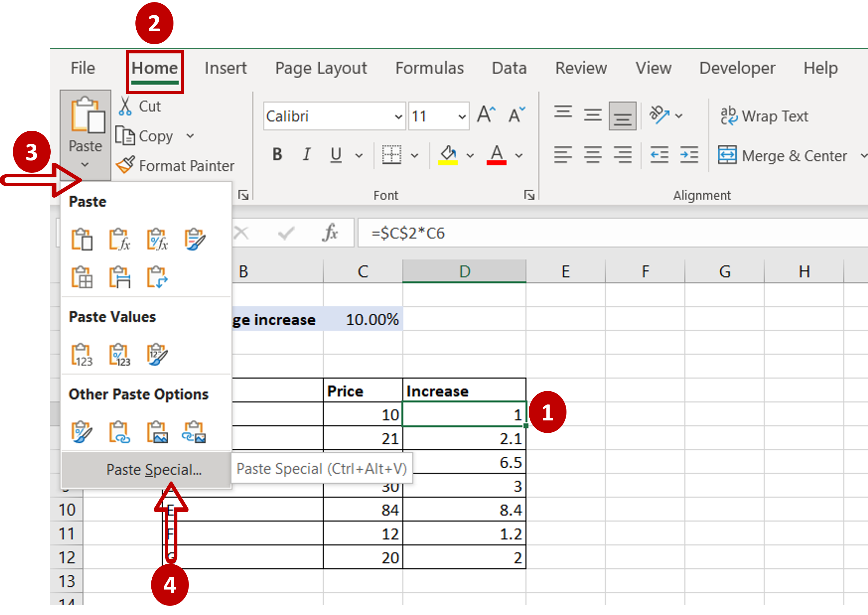Choose Keep Source Column Widths paste icon
This screenshot has height=615, width=868.
[x=120, y=277]
